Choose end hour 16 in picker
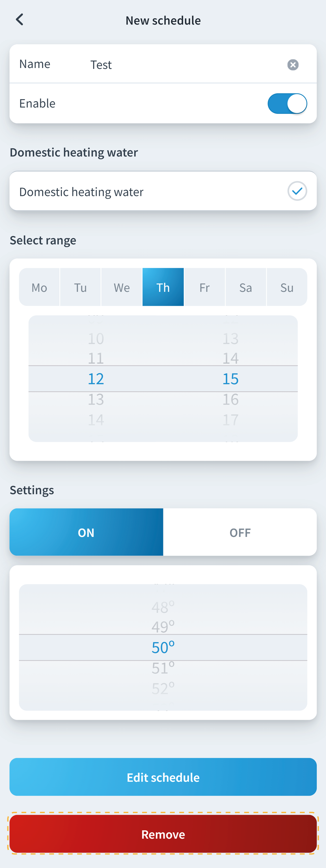The width and height of the screenshot is (326, 868). [230, 400]
